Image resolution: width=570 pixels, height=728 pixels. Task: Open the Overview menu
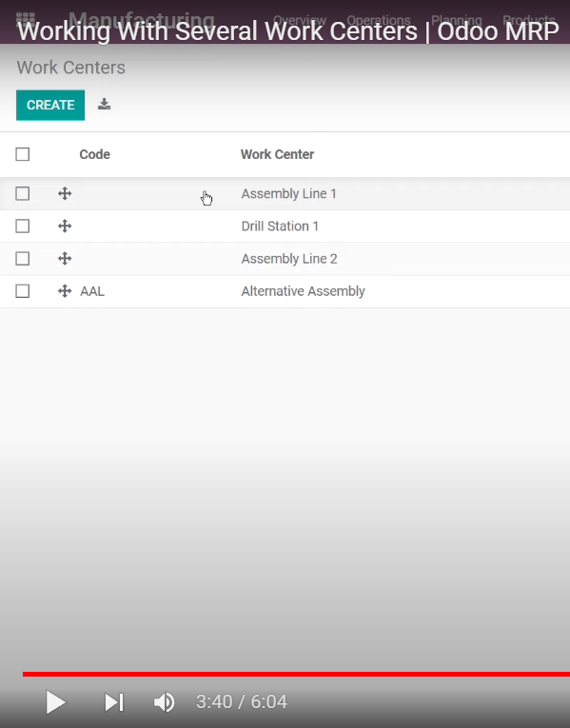[300, 20]
